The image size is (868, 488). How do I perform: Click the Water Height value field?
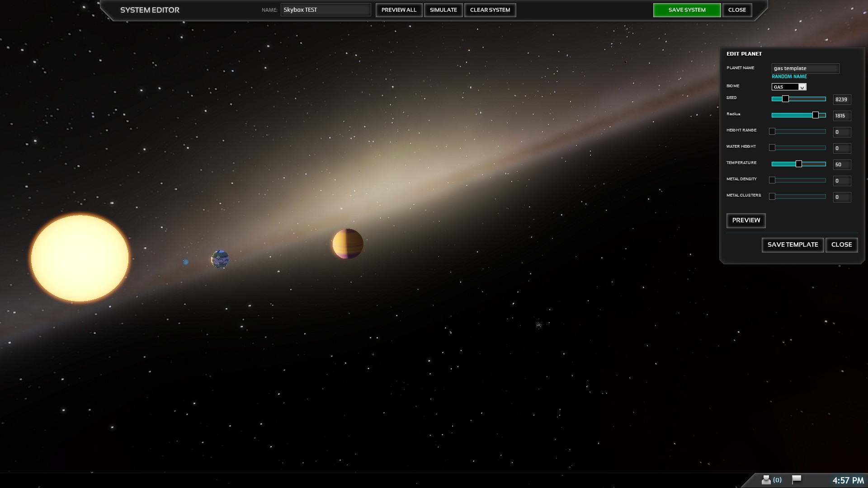click(842, 148)
